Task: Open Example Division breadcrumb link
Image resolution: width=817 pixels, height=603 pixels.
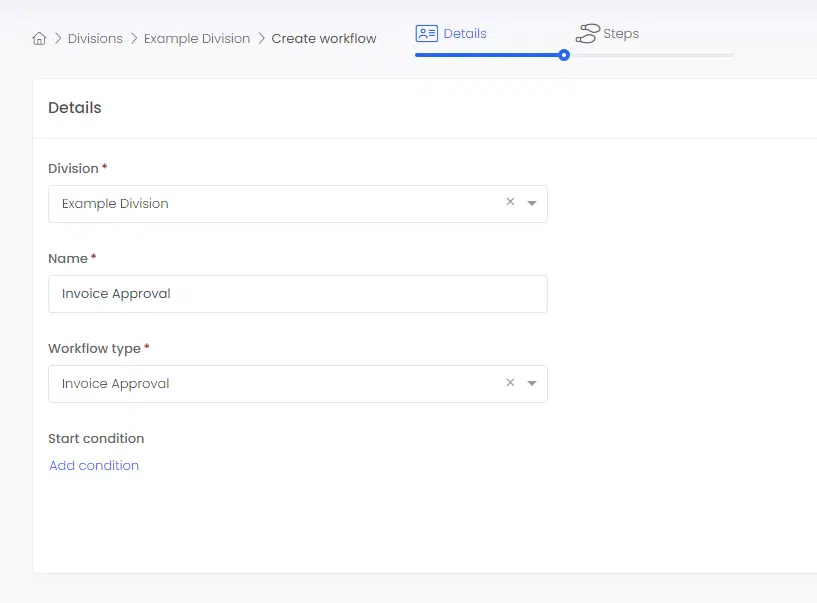Action: coord(196,39)
